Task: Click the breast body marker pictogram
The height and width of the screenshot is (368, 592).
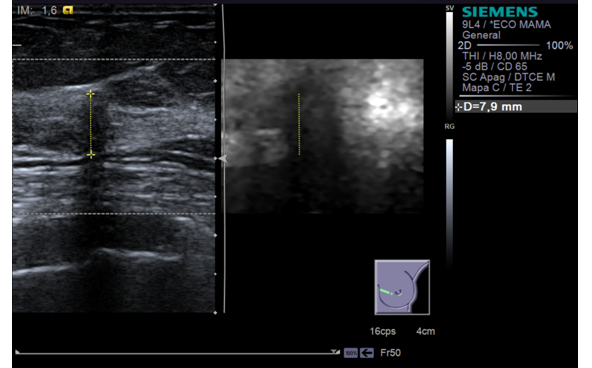Action: point(402,287)
